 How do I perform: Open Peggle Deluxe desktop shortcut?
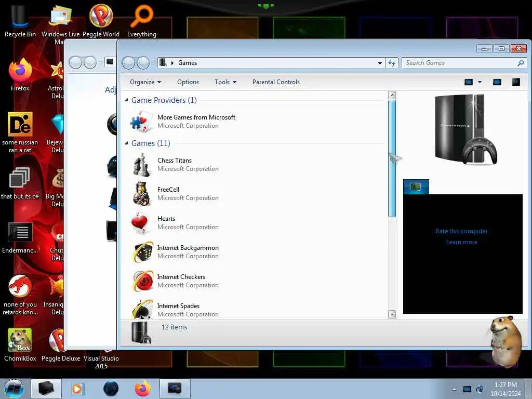61,345
